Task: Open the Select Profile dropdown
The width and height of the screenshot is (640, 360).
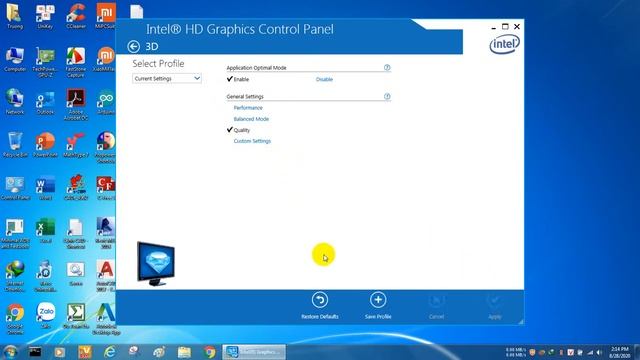Action: (167, 78)
